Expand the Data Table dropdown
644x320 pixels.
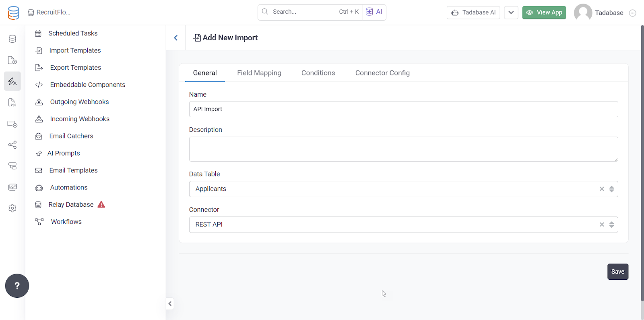(x=611, y=189)
